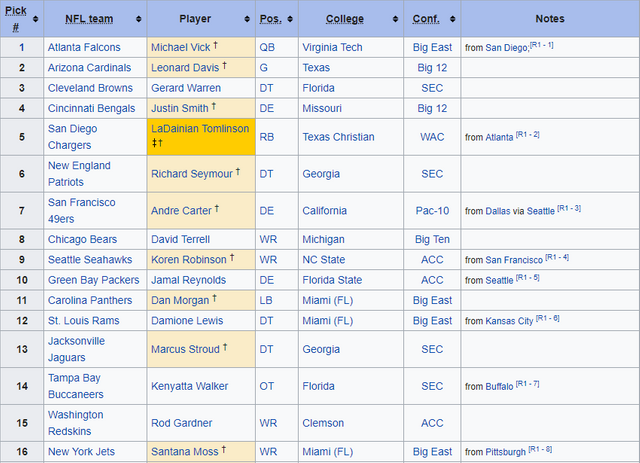
Task: Open the Carolina Panthers link
Action: click(x=90, y=301)
